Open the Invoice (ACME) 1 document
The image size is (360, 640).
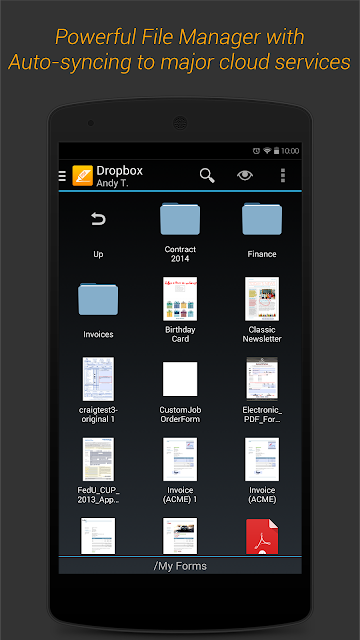pyautogui.click(x=180, y=471)
